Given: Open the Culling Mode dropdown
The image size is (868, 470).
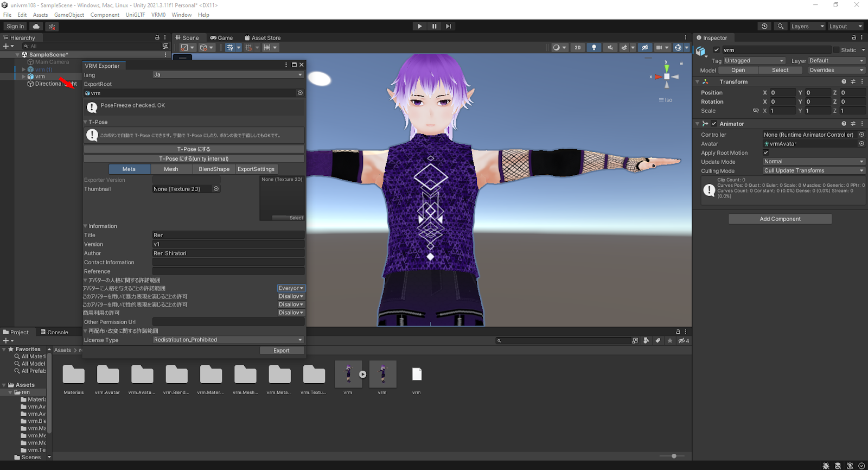Looking at the screenshot, I should tap(814, 170).
